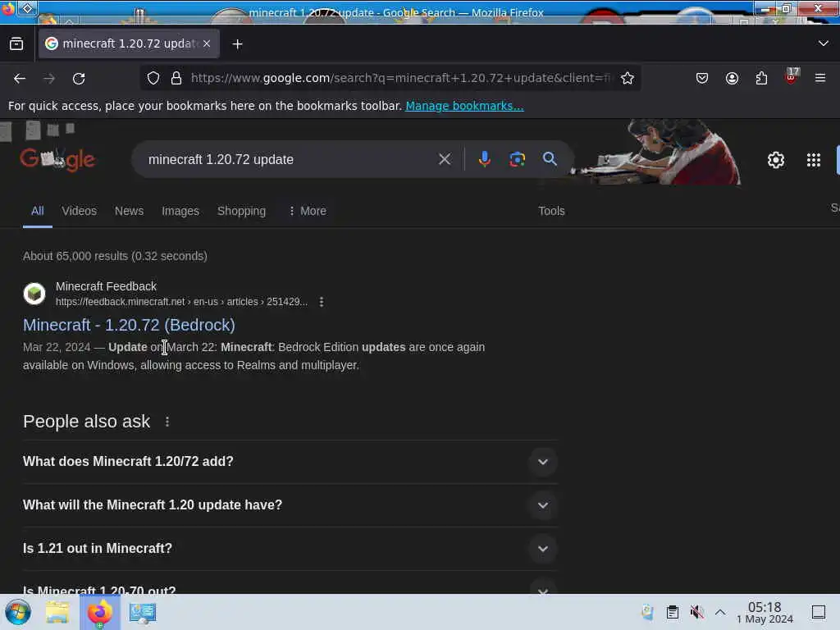Click the extension icon with 17 badge

pyautogui.click(x=791, y=77)
